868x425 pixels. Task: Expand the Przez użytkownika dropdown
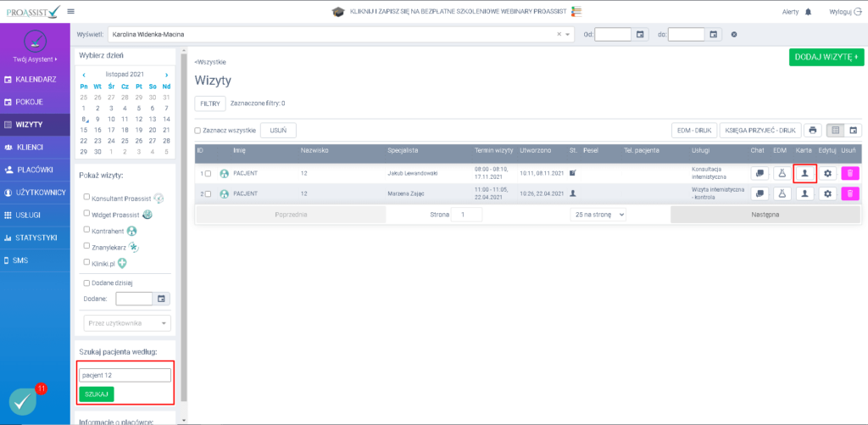tap(126, 323)
